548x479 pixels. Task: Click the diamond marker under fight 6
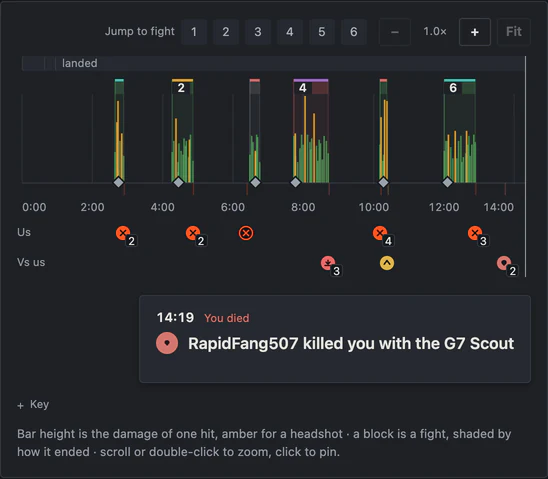[x=448, y=182]
